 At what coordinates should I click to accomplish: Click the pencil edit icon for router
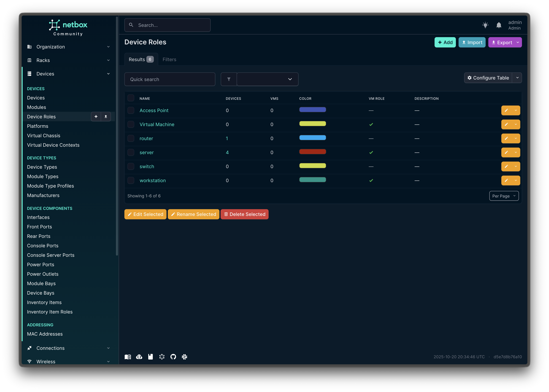[x=506, y=138]
